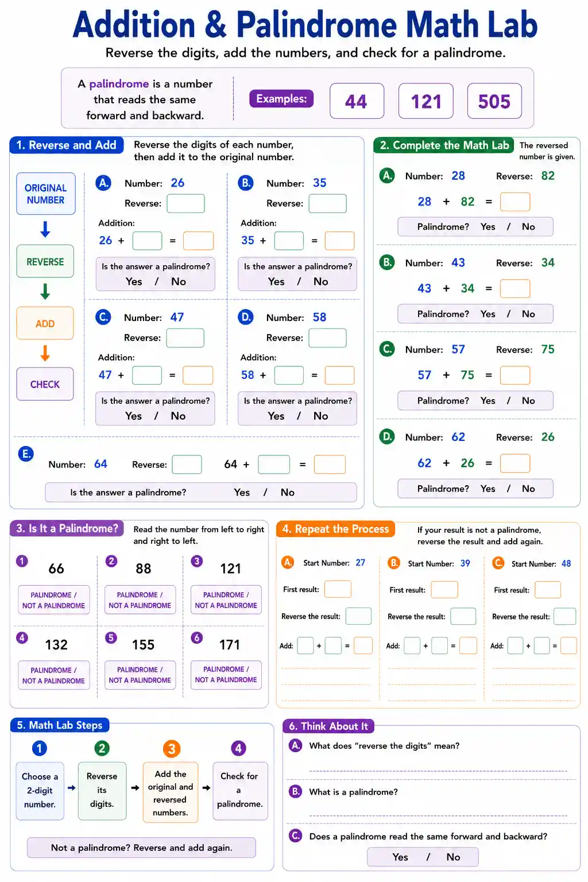The image size is (588, 882).
Task: Click the CHECK box in the flow chart
Action: pos(45,384)
